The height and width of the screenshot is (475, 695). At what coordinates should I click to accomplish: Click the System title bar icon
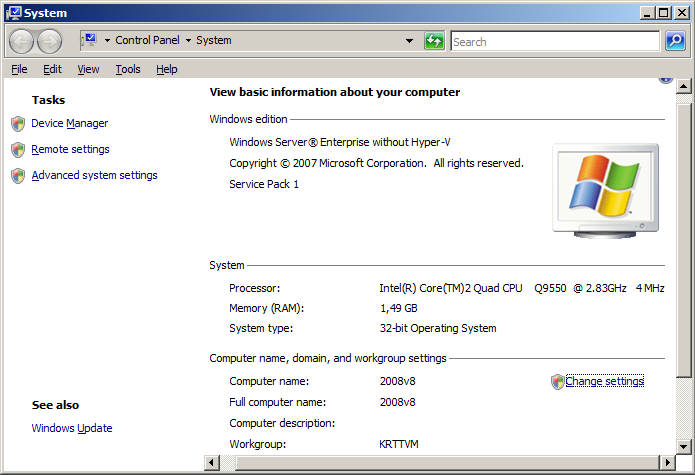[13, 13]
